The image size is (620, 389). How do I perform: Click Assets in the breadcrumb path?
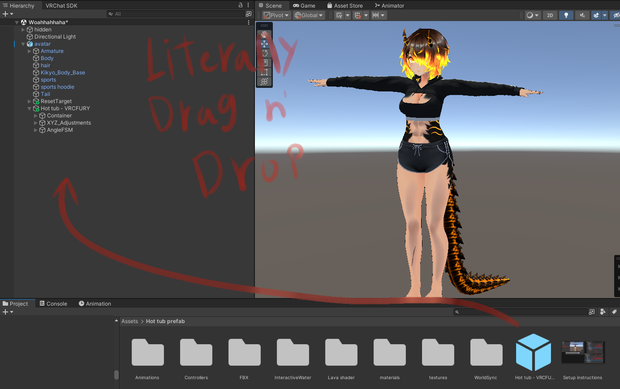[130, 321]
